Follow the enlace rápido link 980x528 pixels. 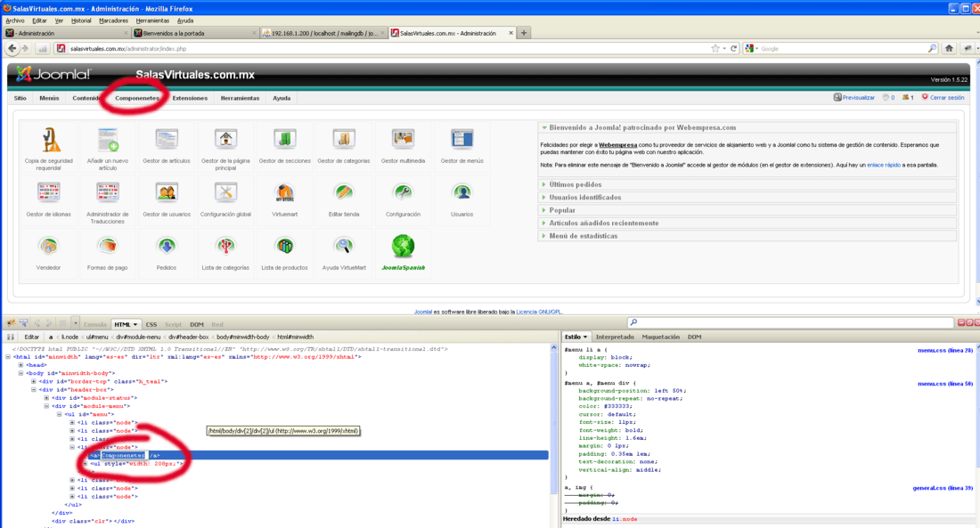[884, 165]
